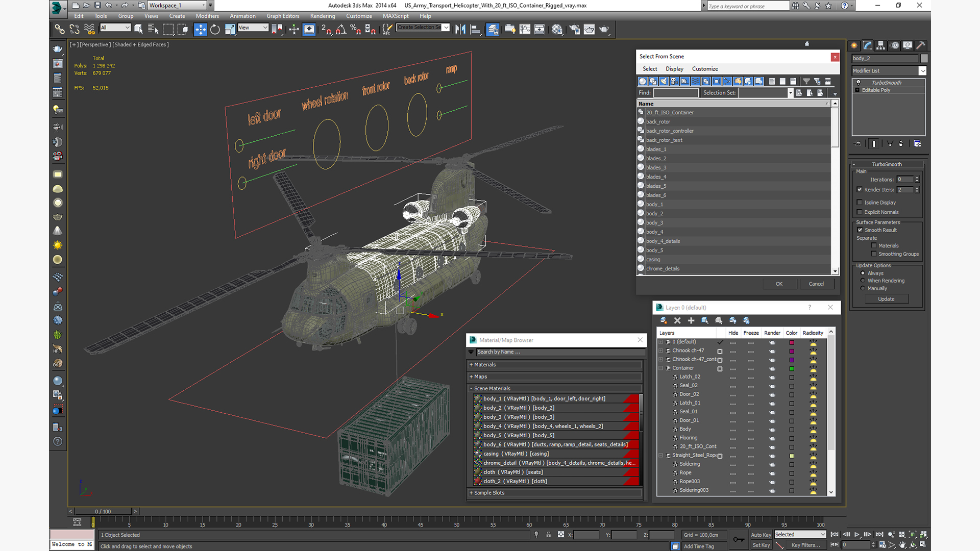Open the Modifier List dropdown

[x=889, y=71]
